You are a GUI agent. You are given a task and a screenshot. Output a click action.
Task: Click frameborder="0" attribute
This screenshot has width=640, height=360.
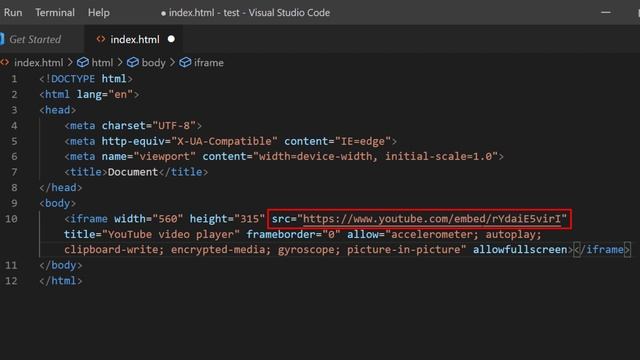[293, 234]
